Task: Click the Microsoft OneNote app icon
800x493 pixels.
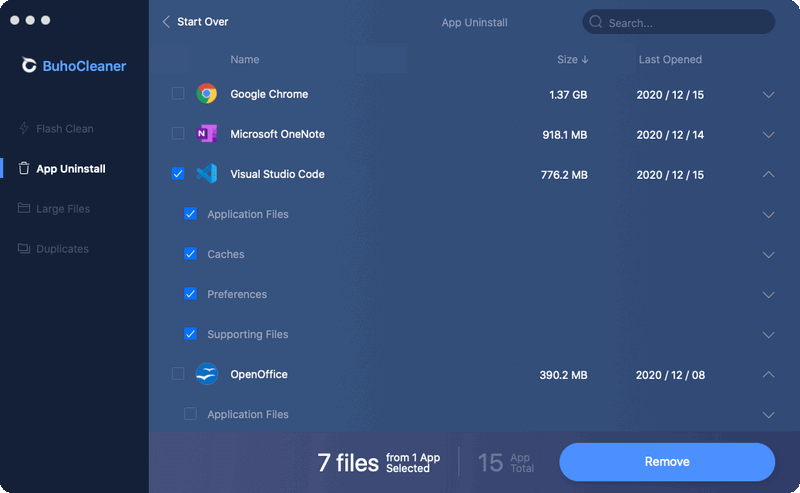Action: coord(207,134)
